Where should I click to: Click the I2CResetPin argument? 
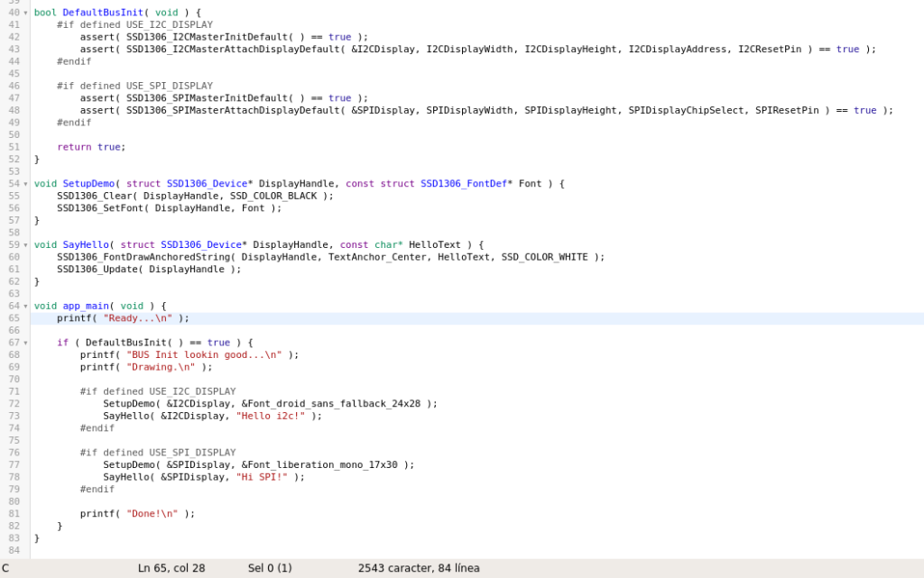(771, 50)
